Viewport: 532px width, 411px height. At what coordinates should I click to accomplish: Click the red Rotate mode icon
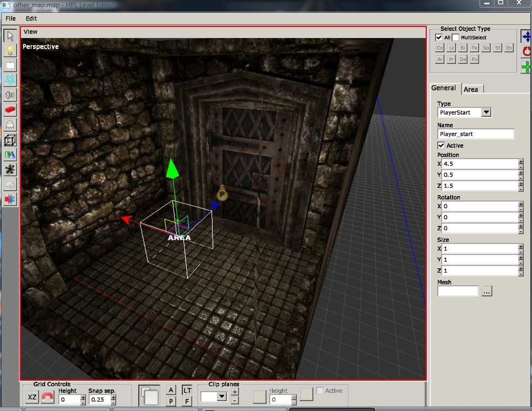click(526, 51)
